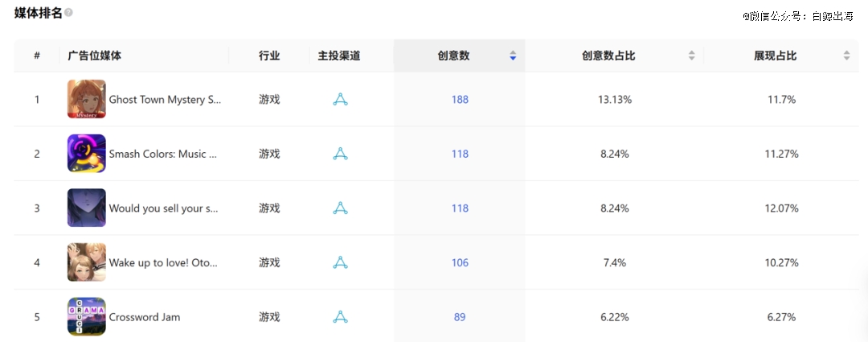
Task: Open the Ghost Town Mystery app thumbnail
Action: click(x=86, y=100)
